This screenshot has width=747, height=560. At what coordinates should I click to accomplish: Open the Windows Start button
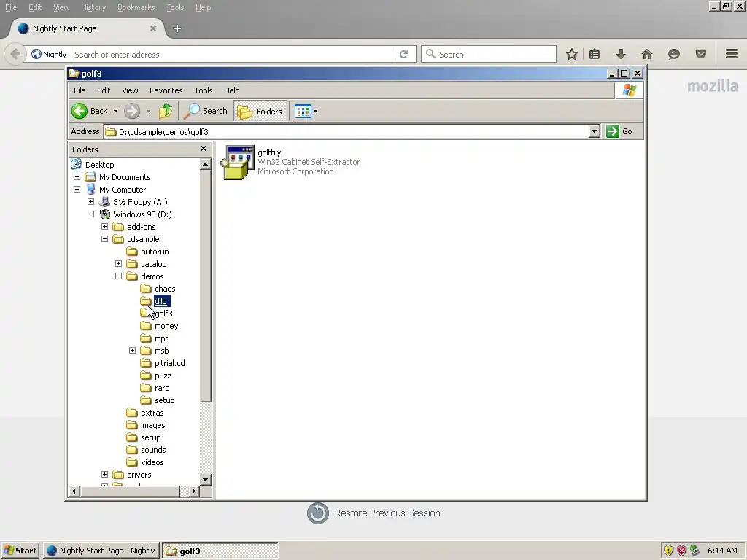click(x=20, y=551)
